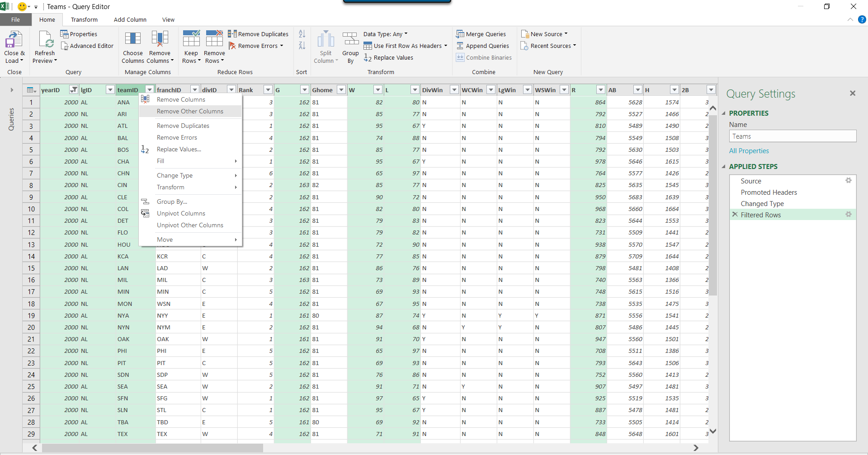Expand the Queries pane
The image size is (868, 455).
(x=12, y=90)
